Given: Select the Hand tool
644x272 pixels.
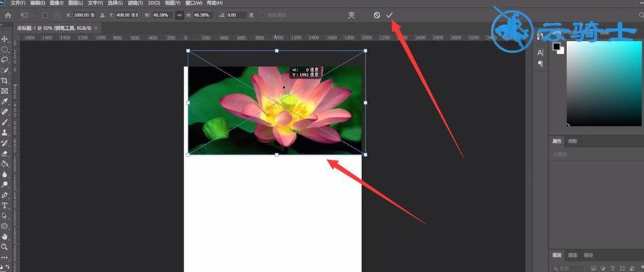Looking at the screenshot, I should [x=5, y=236].
